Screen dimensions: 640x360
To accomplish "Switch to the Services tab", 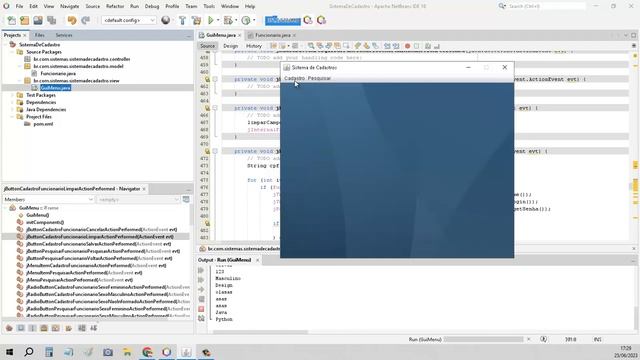I will (x=64, y=35).
